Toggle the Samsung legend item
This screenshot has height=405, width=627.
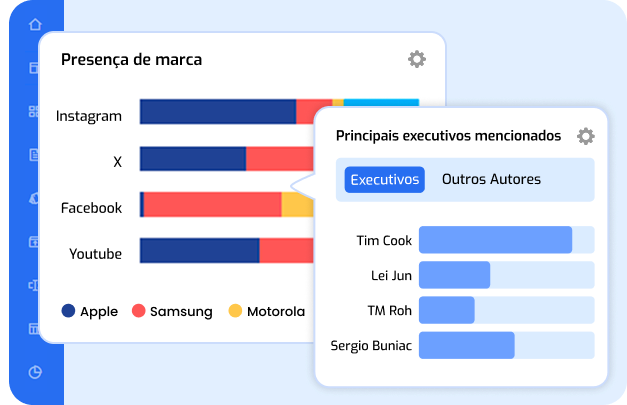point(172,311)
